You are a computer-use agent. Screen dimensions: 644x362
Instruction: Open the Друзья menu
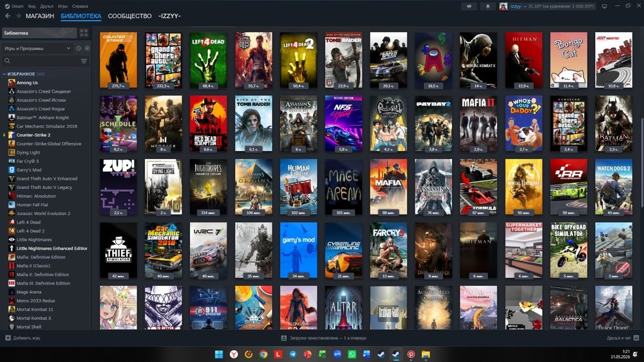click(46, 6)
